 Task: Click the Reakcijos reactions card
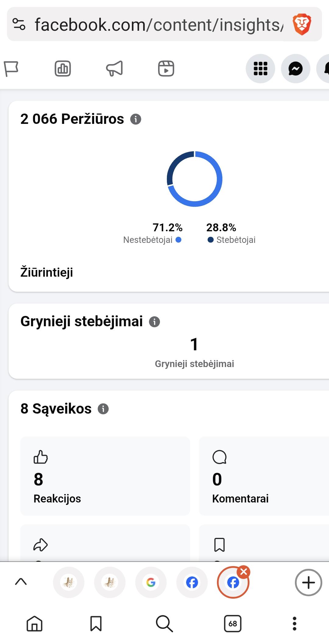pos(105,476)
